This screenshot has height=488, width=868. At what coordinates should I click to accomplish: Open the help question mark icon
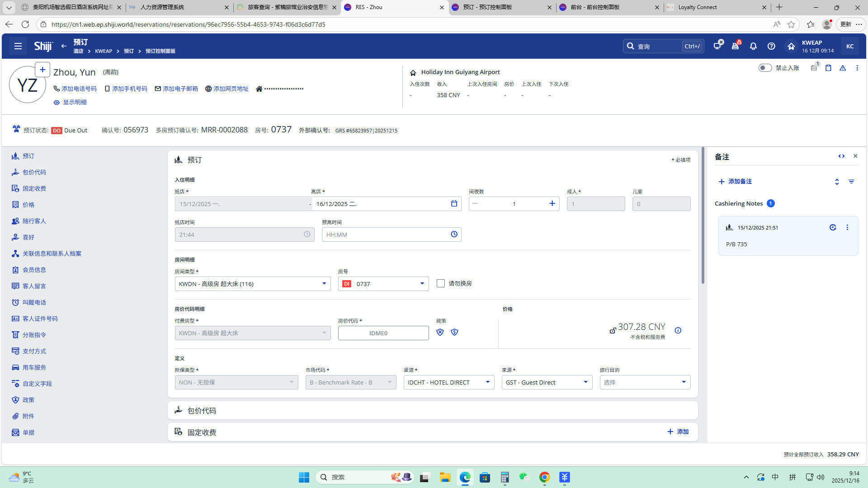click(771, 46)
